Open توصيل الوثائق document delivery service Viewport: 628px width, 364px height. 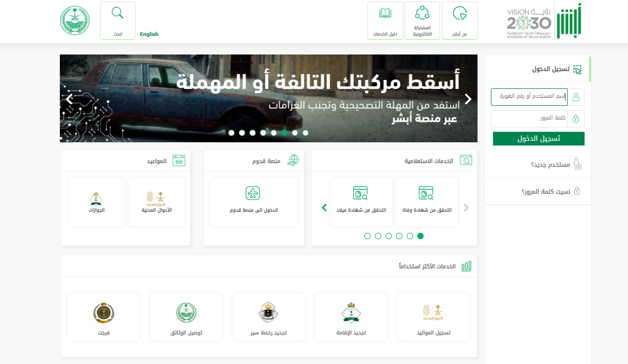[186, 317]
